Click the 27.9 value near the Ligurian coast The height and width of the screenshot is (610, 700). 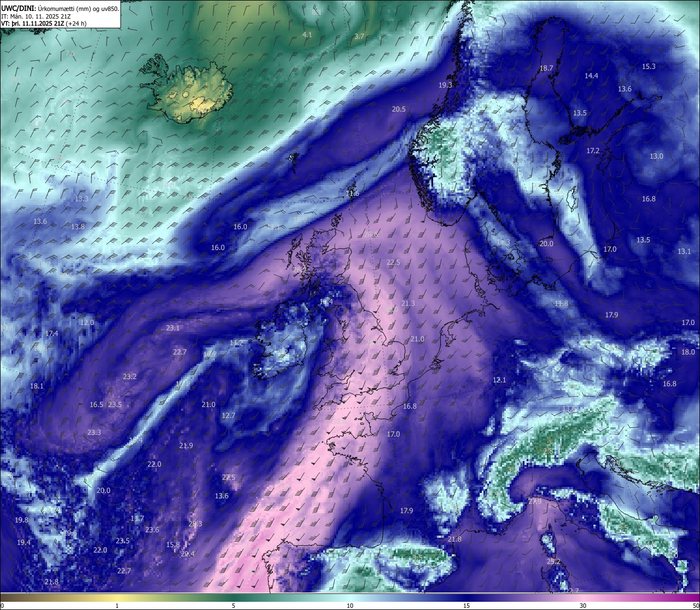click(x=535, y=502)
